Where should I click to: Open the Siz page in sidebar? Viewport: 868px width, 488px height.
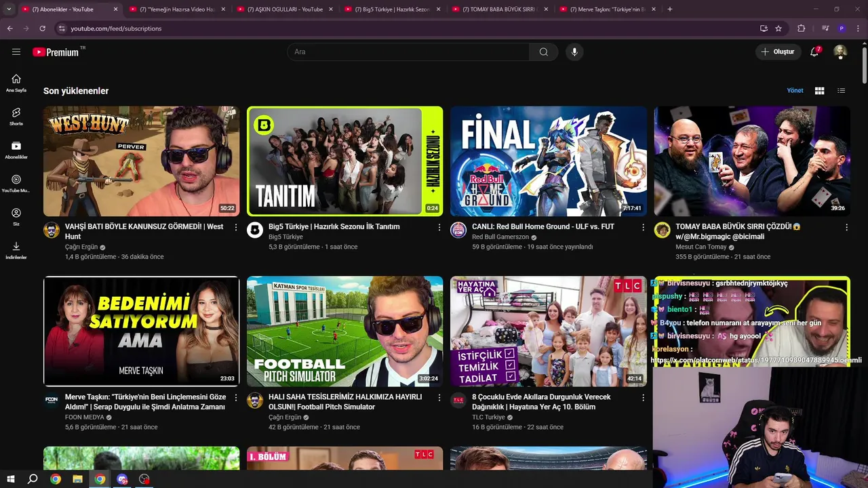[16, 217]
